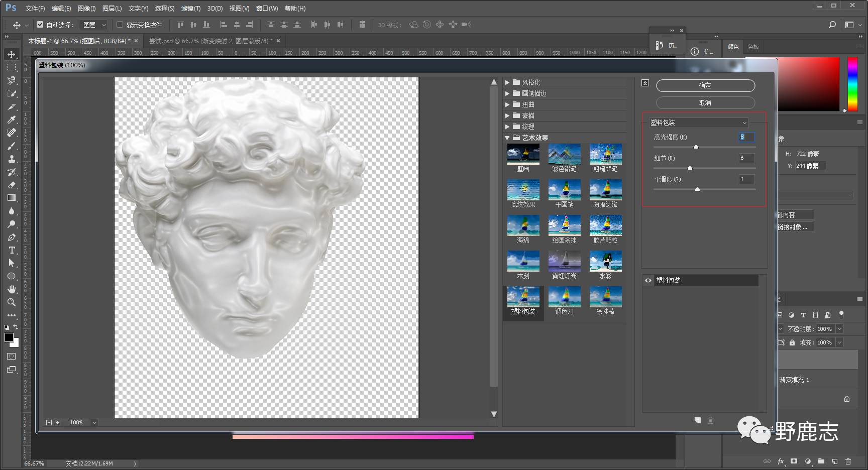Pick the Hand tool
868x470 pixels.
12,289
